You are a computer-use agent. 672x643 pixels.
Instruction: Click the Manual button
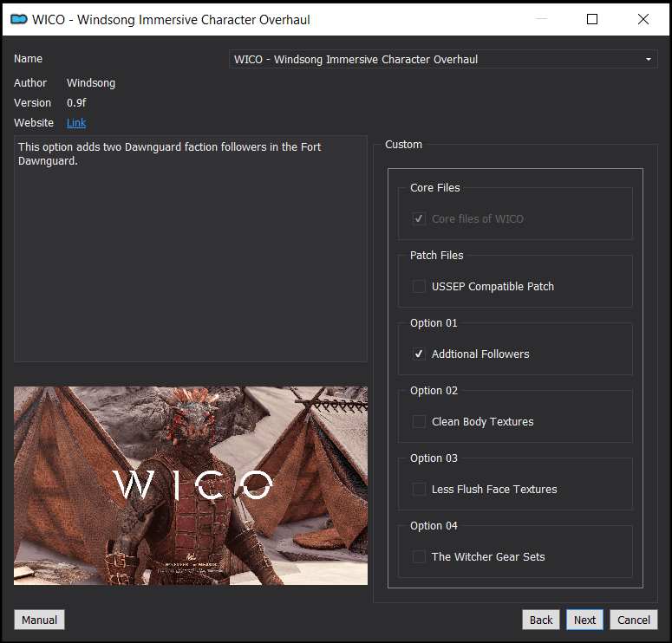pos(39,620)
